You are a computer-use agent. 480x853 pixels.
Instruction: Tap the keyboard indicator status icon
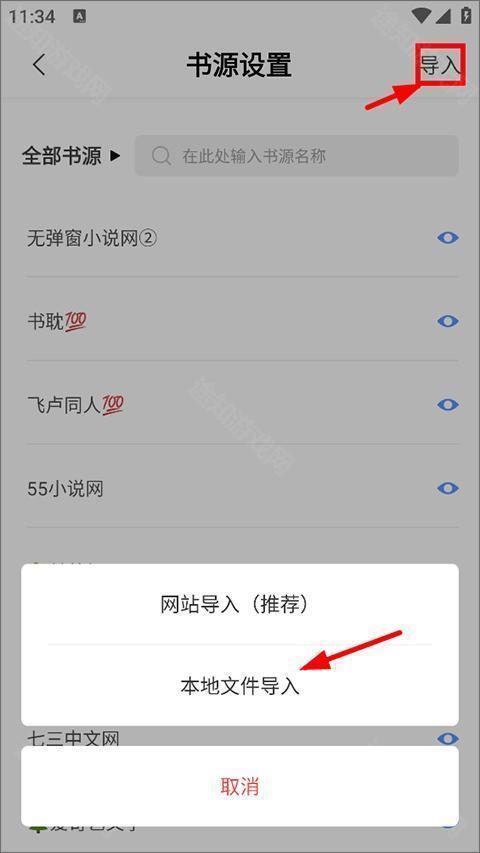click(x=79, y=17)
